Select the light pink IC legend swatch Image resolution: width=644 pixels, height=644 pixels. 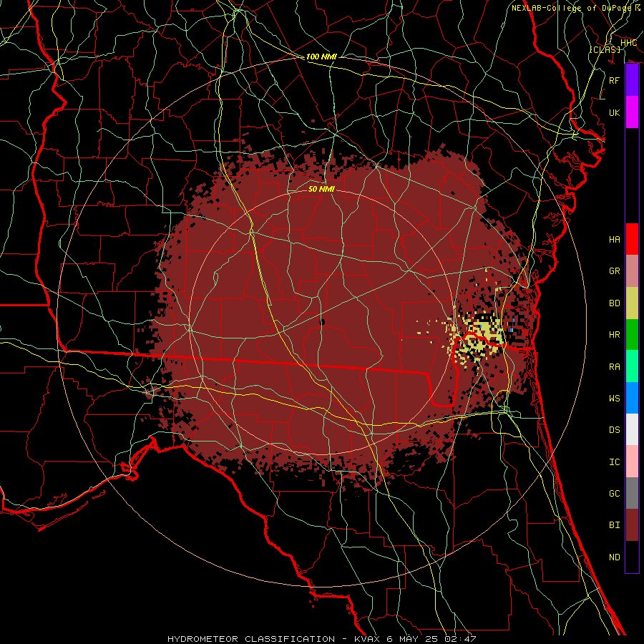click(632, 462)
